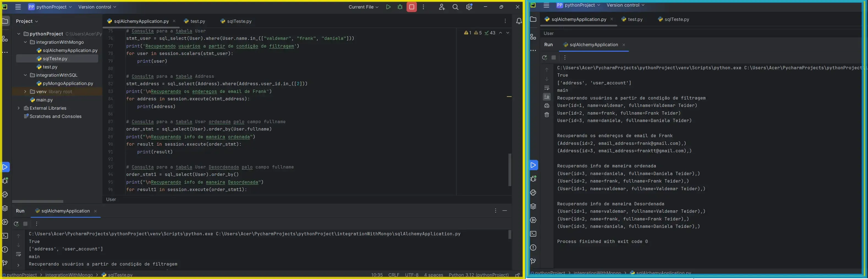
Task: Click editor vertical scrollbar thumb in left window
Action: (x=510, y=170)
